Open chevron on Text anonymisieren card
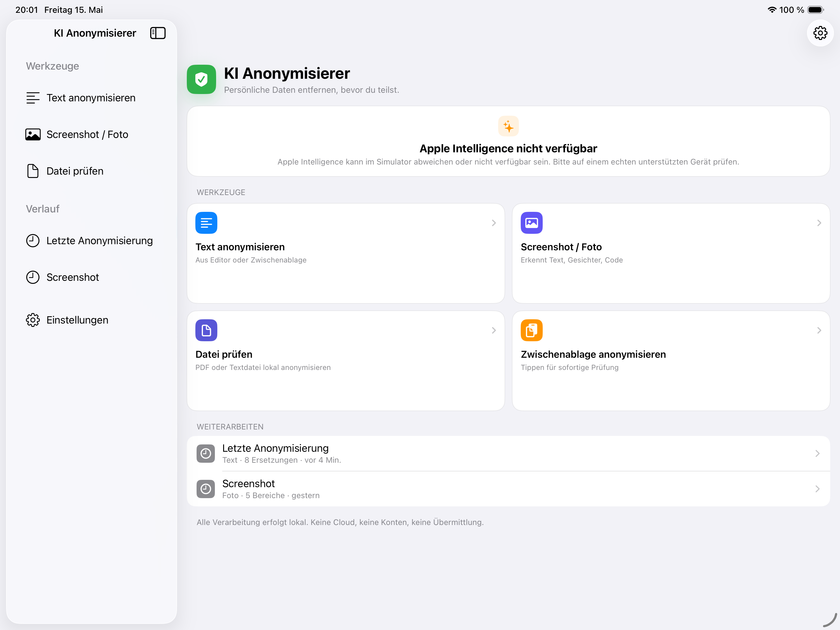Image resolution: width=840 pixels, height=630 pixels. click(x=494, y=223)
